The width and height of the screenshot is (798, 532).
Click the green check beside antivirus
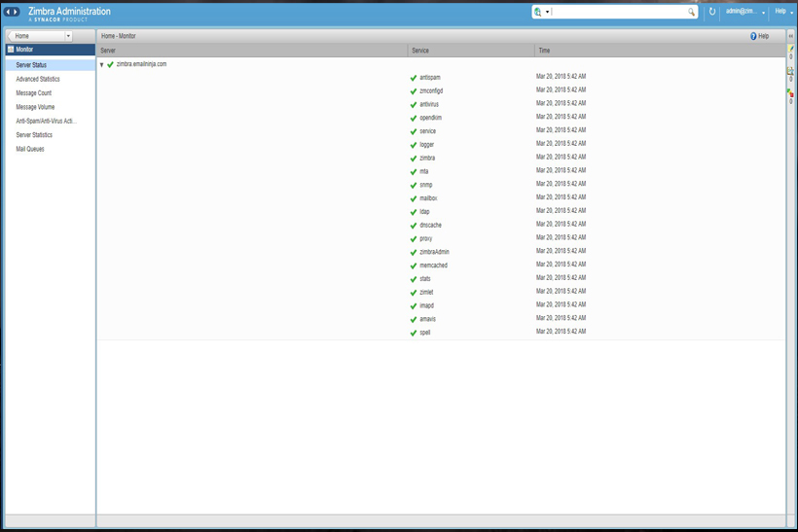414,105
